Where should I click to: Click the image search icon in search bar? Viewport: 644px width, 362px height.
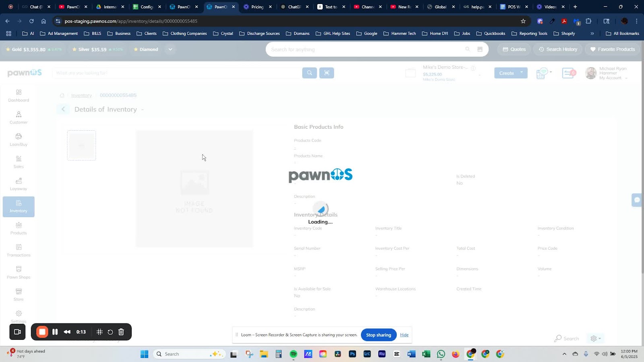click(480, 49)
